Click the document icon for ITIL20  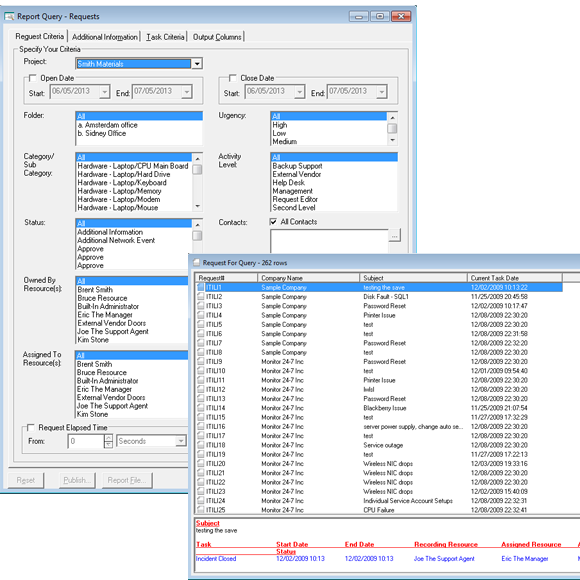(200, 463)
